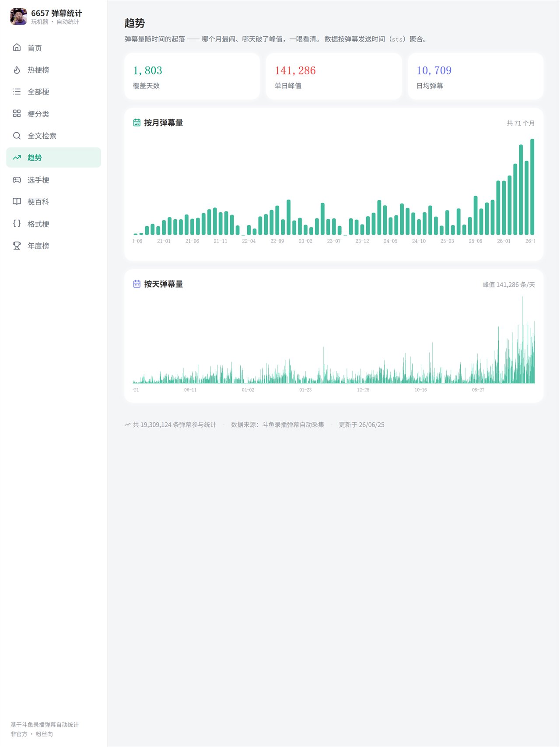
Task: Click the streamer avatar in sidebar header
Action: 18,17
